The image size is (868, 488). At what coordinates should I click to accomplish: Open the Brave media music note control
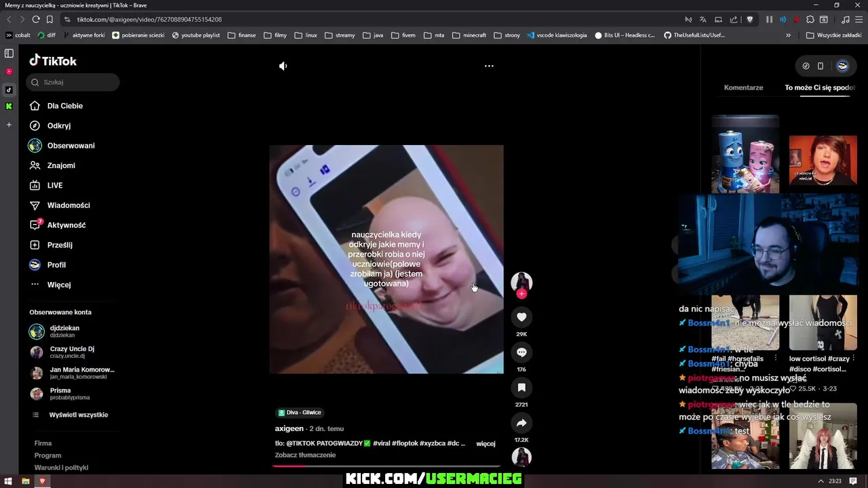845,20
